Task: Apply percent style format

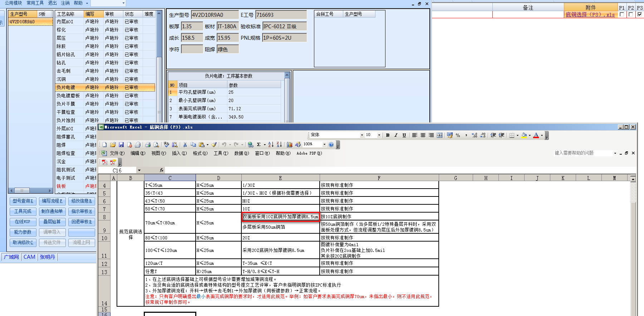Action: (458, 135)
